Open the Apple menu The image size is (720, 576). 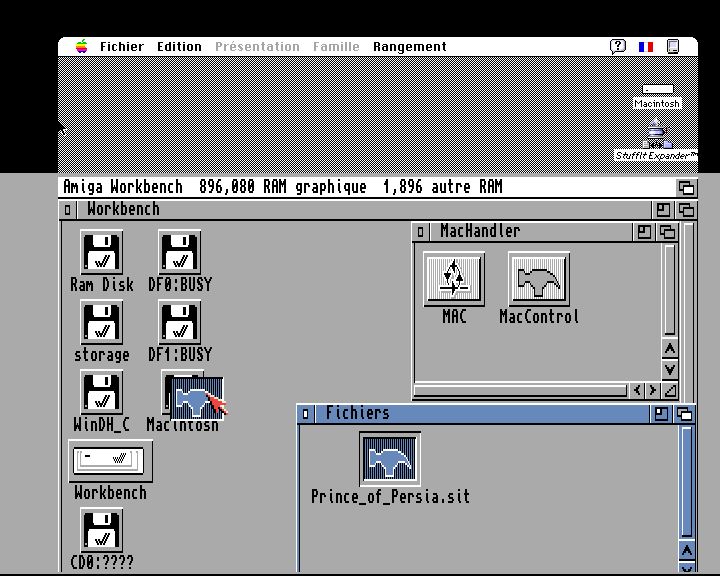(81, 47)
